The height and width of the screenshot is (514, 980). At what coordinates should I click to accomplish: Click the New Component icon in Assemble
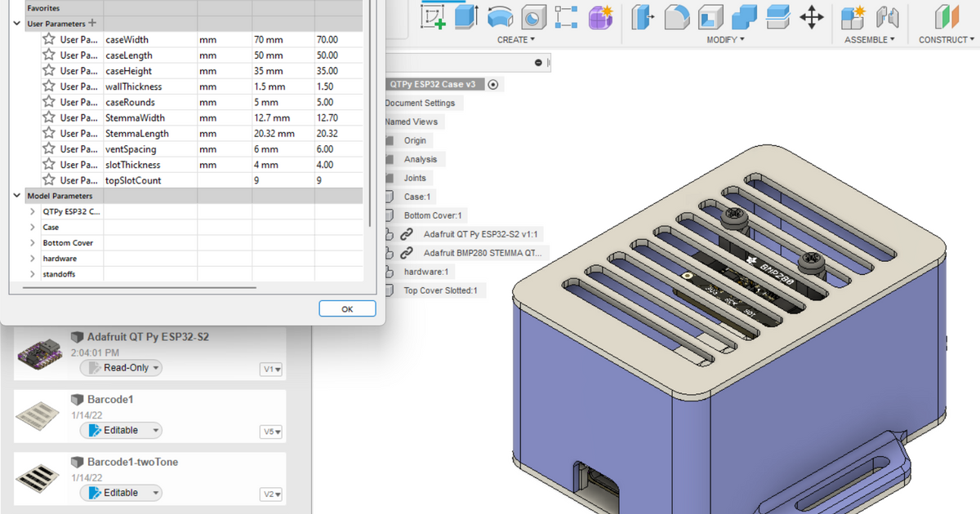pos(853,16)
